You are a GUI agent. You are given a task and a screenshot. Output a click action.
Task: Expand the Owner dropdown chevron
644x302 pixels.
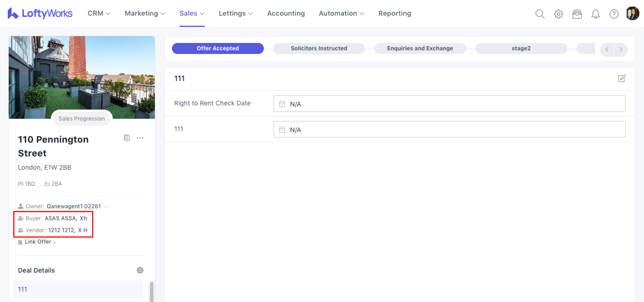click(x=106, y=207)
